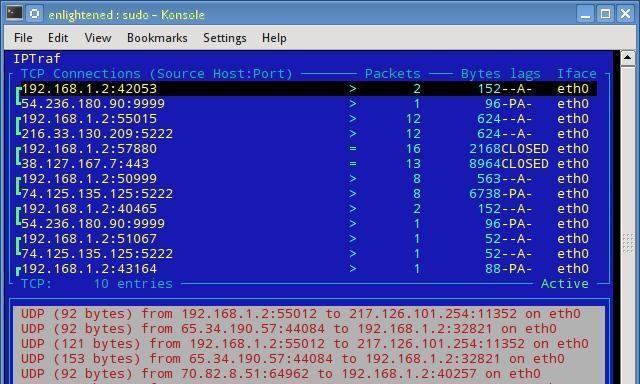Click the packet count 13
Screen dimensions: 640x384
pyautogui.click(x=413, y=164)
